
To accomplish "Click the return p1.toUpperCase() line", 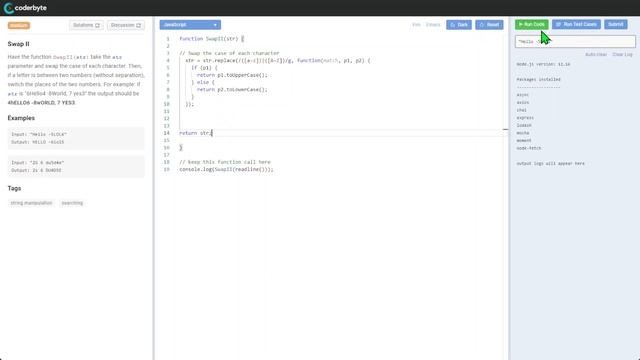I will click(x=232, y=75).
